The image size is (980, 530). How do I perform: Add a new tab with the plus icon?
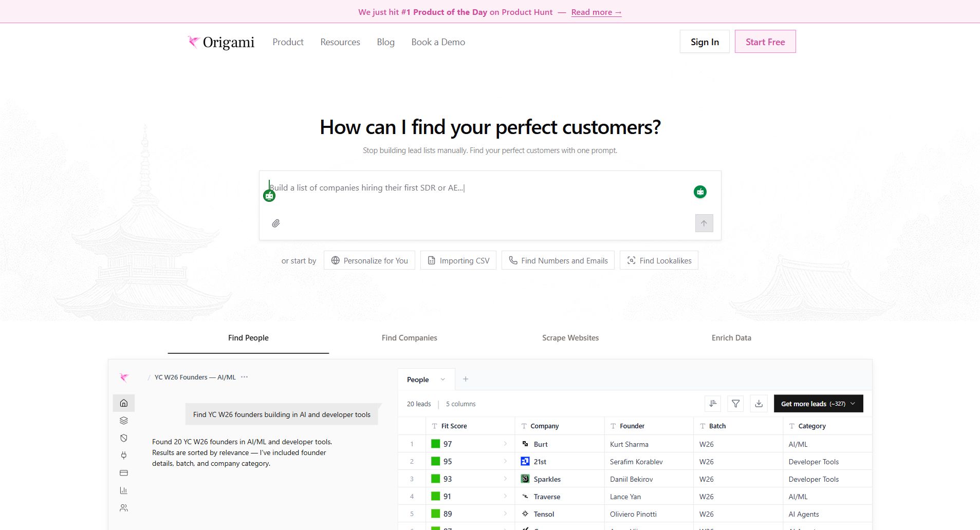tap(466, 379)
